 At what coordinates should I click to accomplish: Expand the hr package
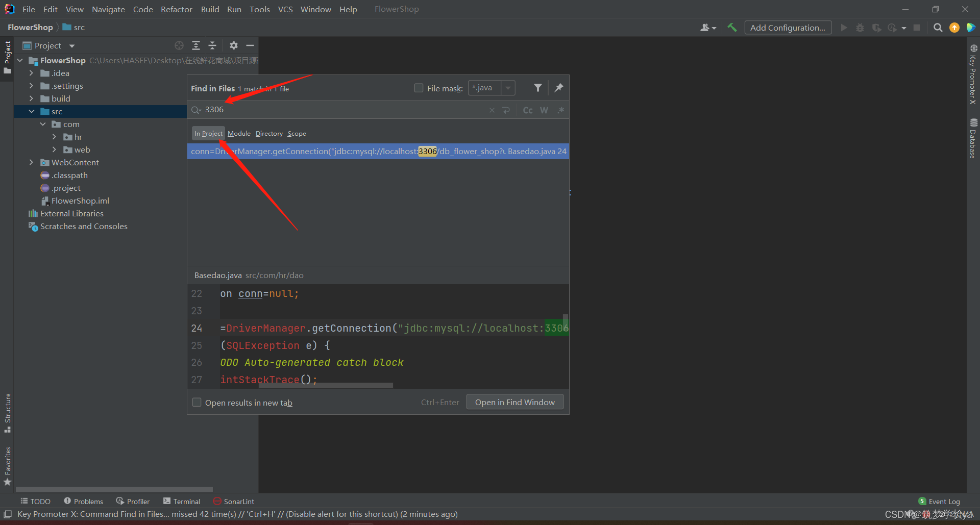pyautogui.click(x=54, y=137)
